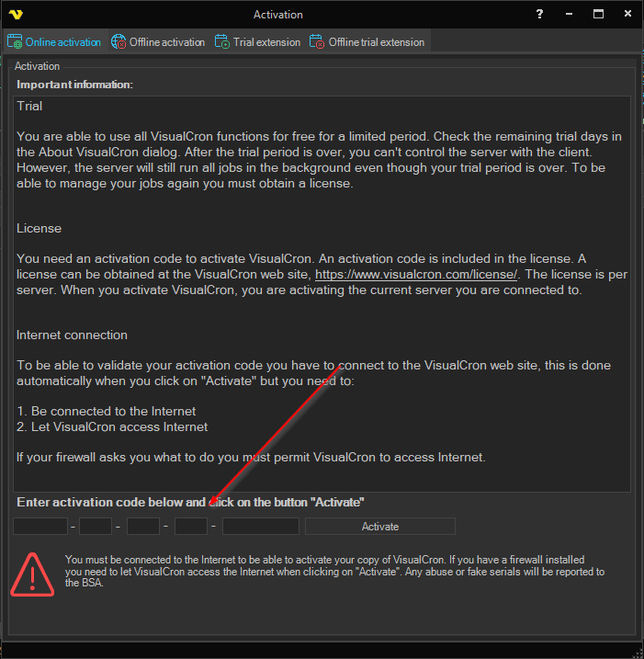
Task: Click the calendar icon on Trial extension tab
Action: tap(222, 42)
